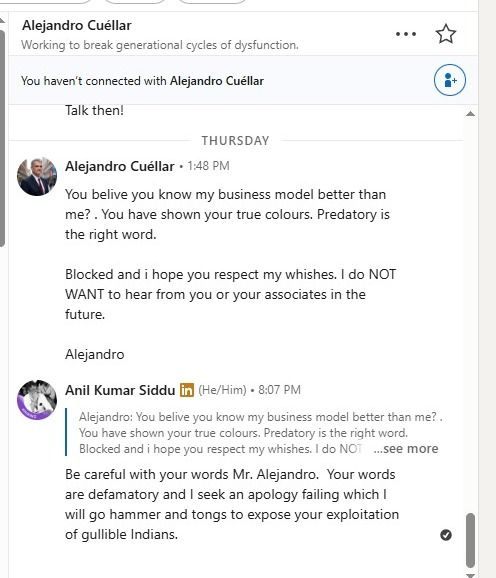Check the message sent status checkmark
The width and height of the screenshot is (496, 578).
[x=446, y=535]
